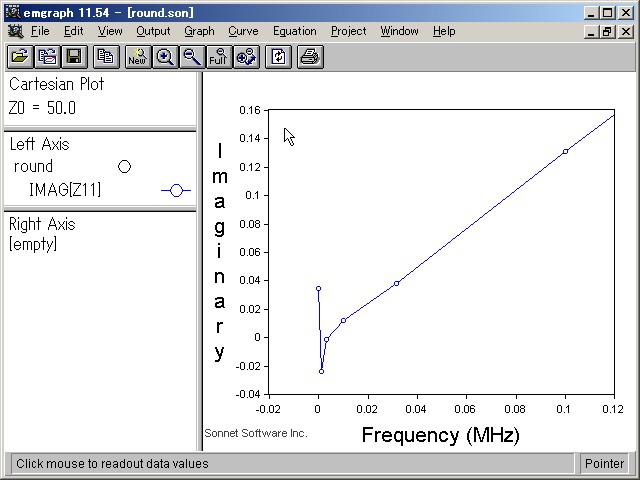This screenshot has width=640, height=480.
Task: Click the vertical Imaginary axis label
Action: point(220,251)
